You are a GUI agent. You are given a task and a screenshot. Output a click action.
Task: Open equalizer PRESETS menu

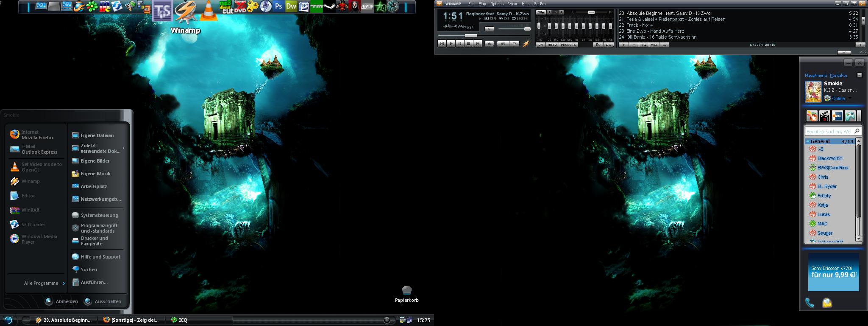(568, 45)
